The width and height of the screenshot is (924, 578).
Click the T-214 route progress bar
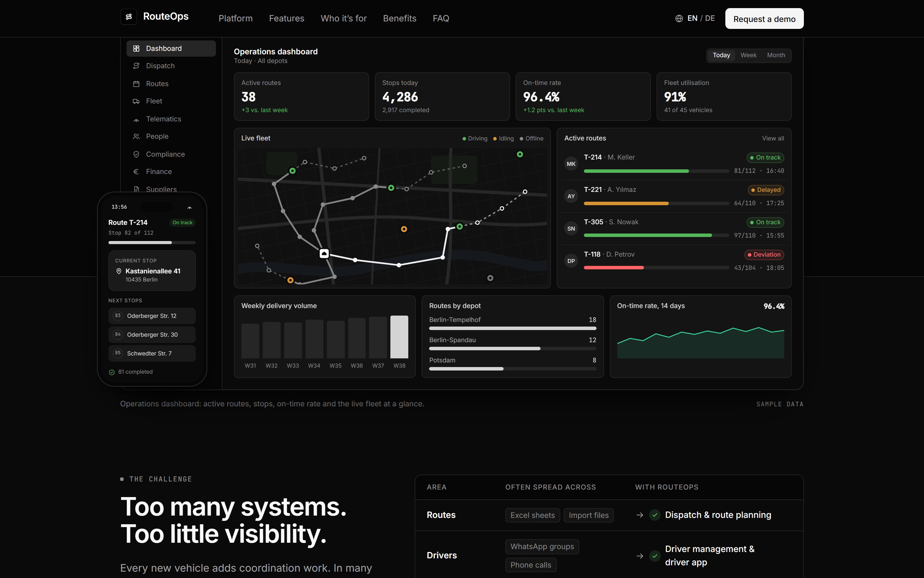pos(656,171)
